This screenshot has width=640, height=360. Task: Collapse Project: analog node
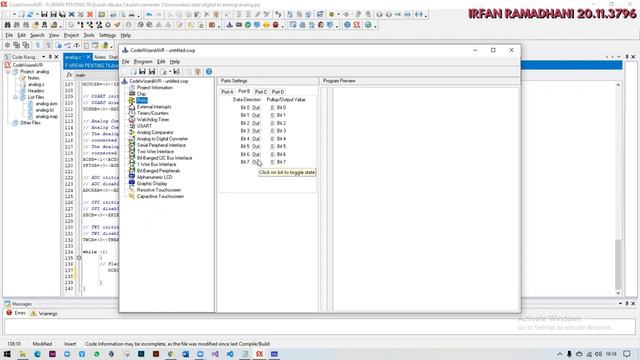pyautogui.click(x=8, y=72)
